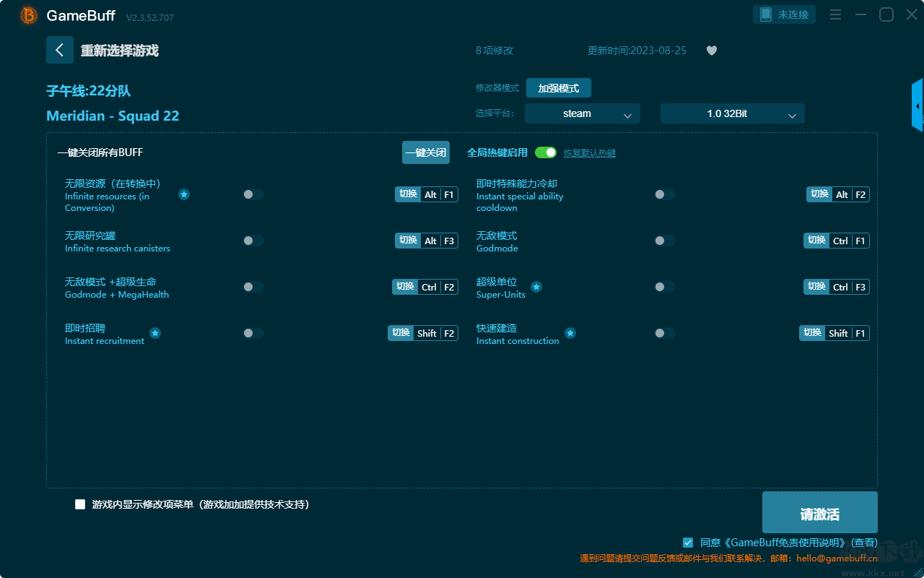Minimize the GameBuff window

pos(860,14)
